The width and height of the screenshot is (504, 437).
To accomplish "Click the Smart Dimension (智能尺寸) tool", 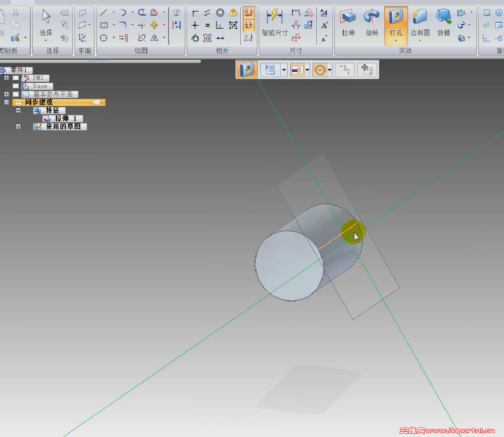I will tap(275, 22).
